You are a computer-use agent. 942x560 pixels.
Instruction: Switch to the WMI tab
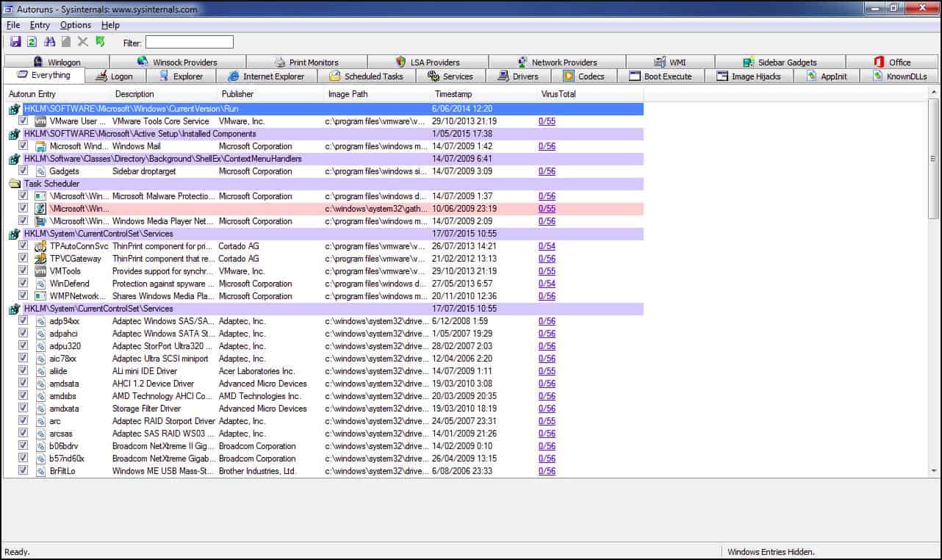(670, 62)
